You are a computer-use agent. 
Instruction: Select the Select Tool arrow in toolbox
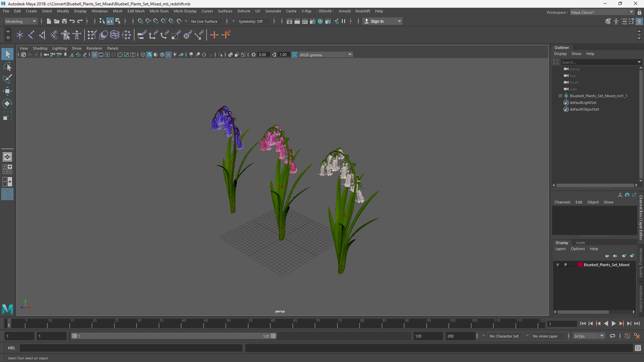click(7, 54)
